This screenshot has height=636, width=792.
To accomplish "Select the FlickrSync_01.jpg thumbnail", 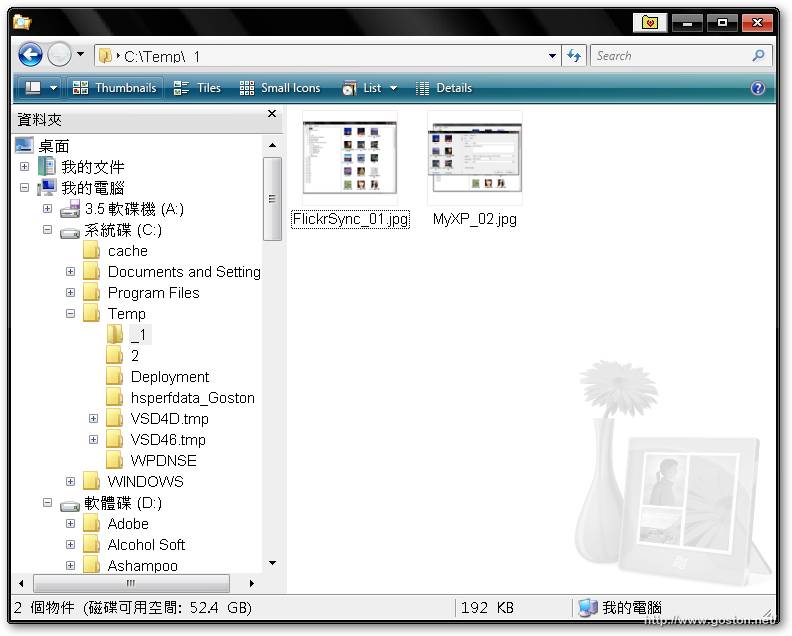I will point(350,158).
